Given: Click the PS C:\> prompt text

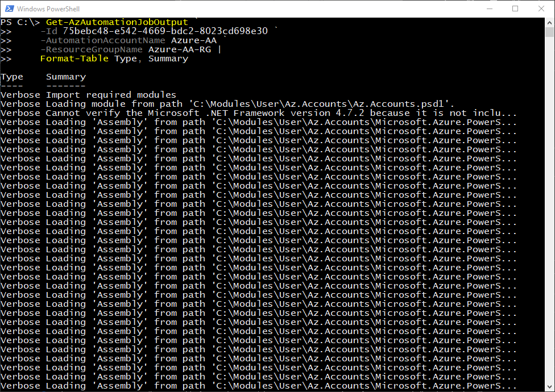Looking at the screenshot, I should point(20,22).
